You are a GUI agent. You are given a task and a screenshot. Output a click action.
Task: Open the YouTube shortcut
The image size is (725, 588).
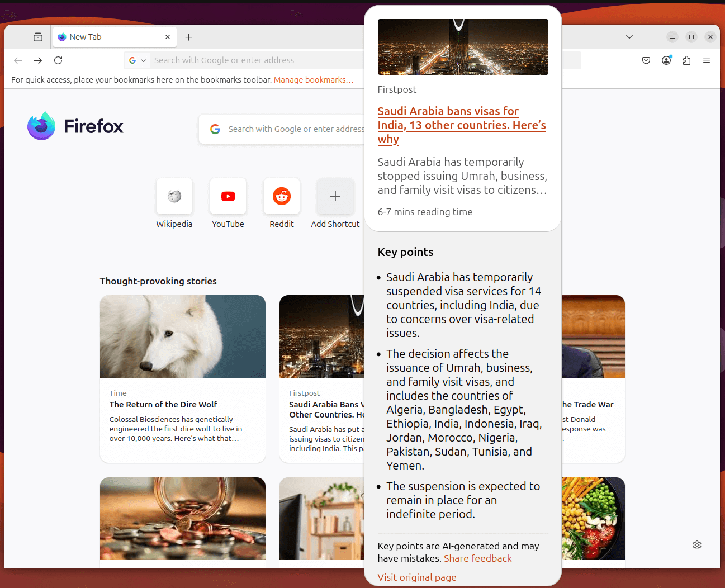click(x=228, y=196)
